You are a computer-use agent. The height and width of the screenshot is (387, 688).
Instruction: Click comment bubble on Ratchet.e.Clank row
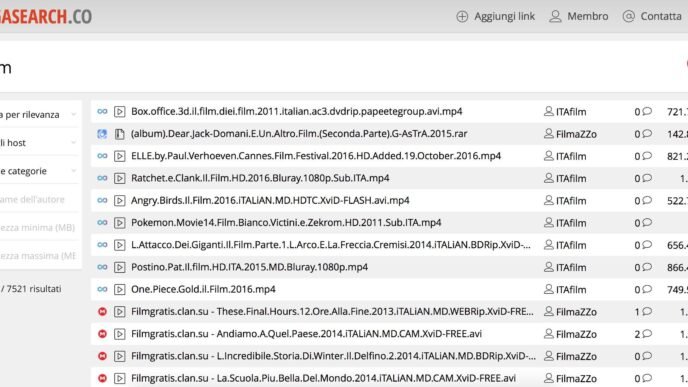(x=647, y=178)
